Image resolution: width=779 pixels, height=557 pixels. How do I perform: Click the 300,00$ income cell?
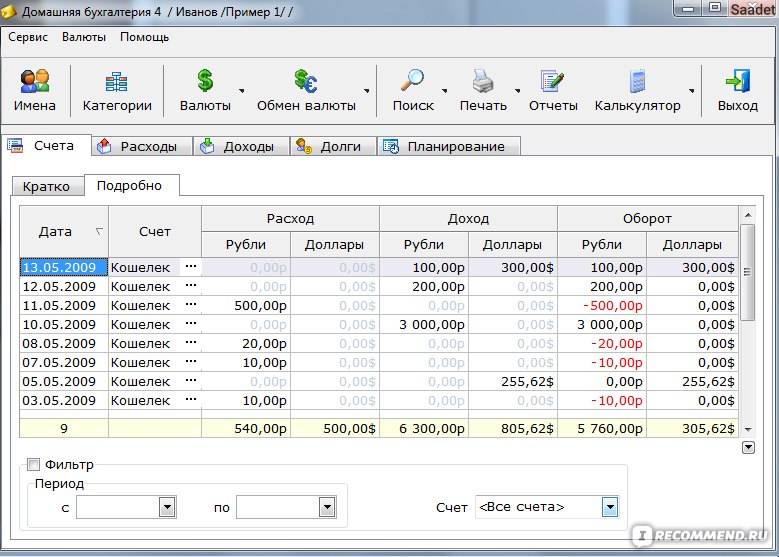(x=513, y=267)
